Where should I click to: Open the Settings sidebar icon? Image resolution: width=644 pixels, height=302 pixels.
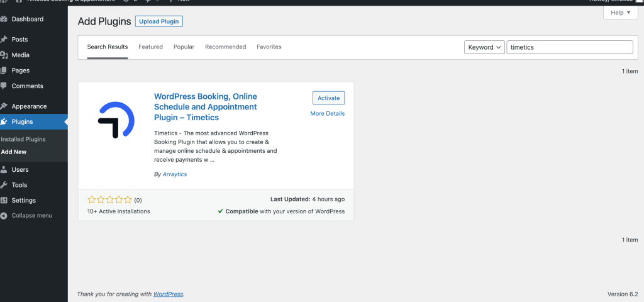click(x=4, y=200)
